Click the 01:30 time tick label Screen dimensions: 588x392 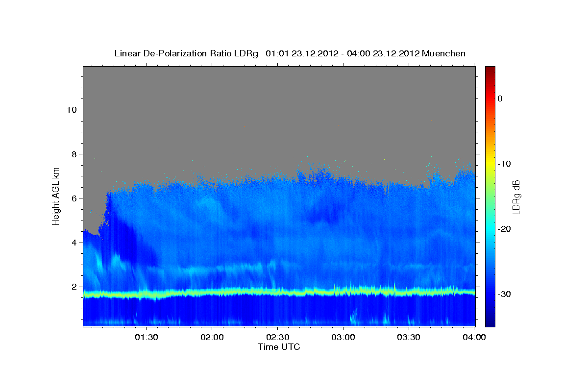tap(147, 338)
